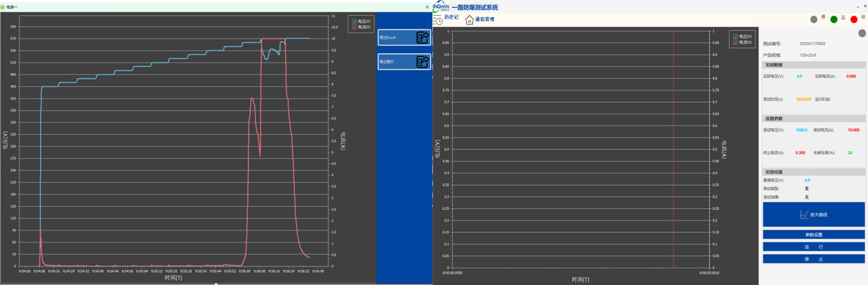The width and height of the screenshot is (868, 285).
Task: Toggle current (电流) checkbox in right chart legend
Action: tap(736, 42)
